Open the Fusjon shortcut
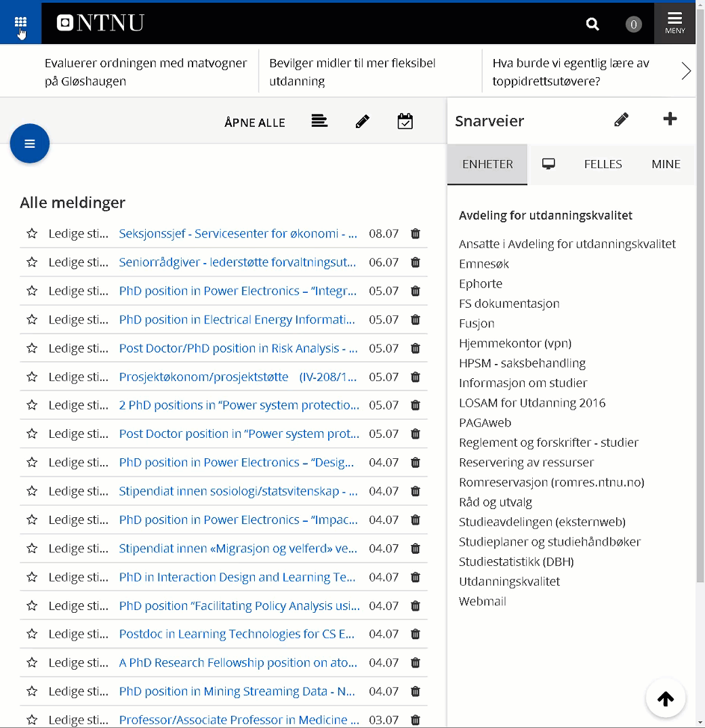This screenshot has width=705, height=728. [x=477, y=323]
